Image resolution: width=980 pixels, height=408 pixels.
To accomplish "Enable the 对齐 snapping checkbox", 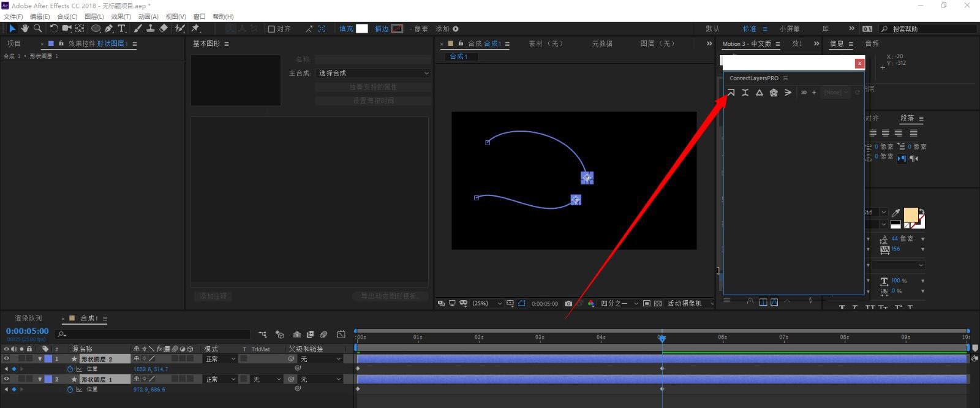I will click(x=271, y=29).
